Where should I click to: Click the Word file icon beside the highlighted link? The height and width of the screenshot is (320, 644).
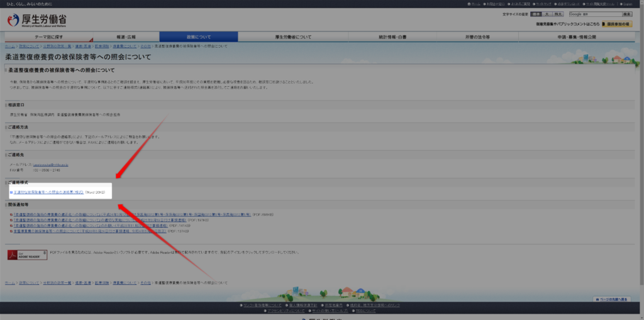(x=11, y=191)
